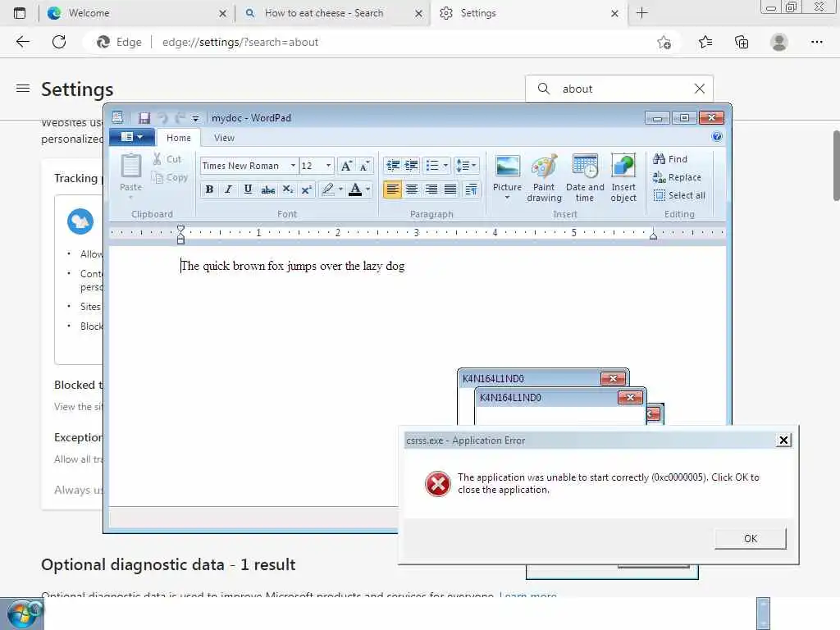Open the Times New Roman font dropdown
The height and width of the screenshot is (630, 840).
coord(293,166)
